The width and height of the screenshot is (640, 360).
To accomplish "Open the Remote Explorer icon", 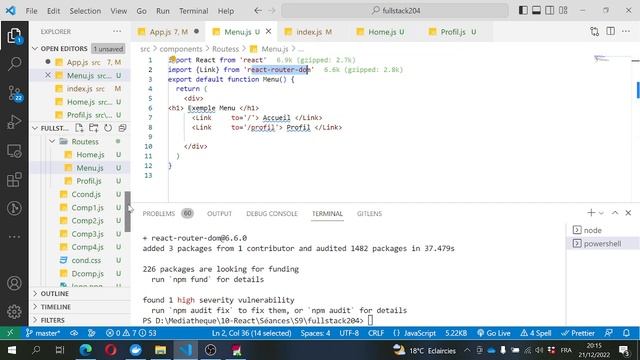I will click(x=14, y=151).
